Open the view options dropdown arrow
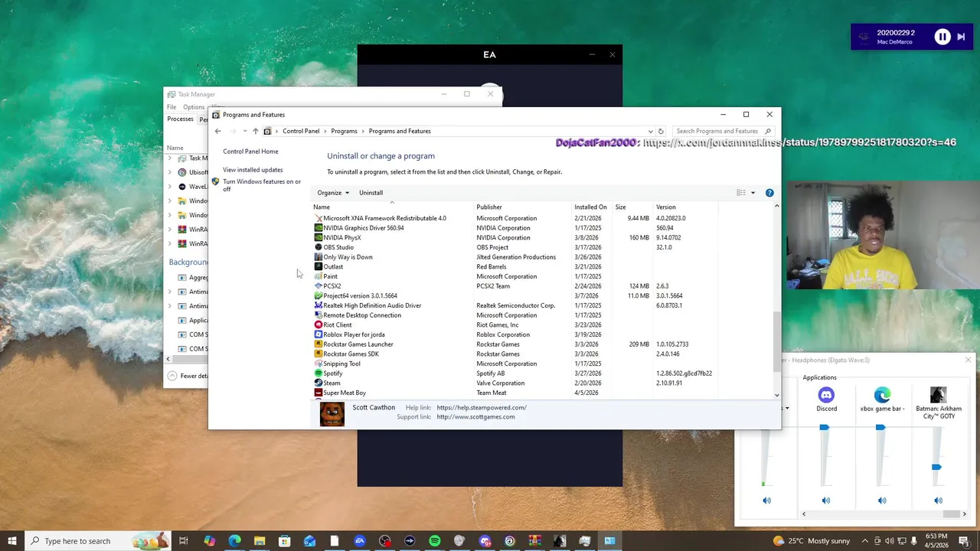This screenshot has width=980, height=551. pyautogui.click(x=753, y=193)
